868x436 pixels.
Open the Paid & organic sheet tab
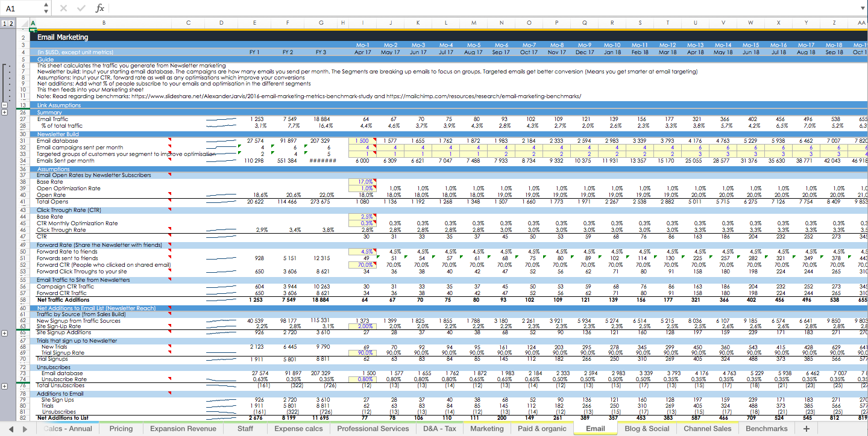[542, 429]
